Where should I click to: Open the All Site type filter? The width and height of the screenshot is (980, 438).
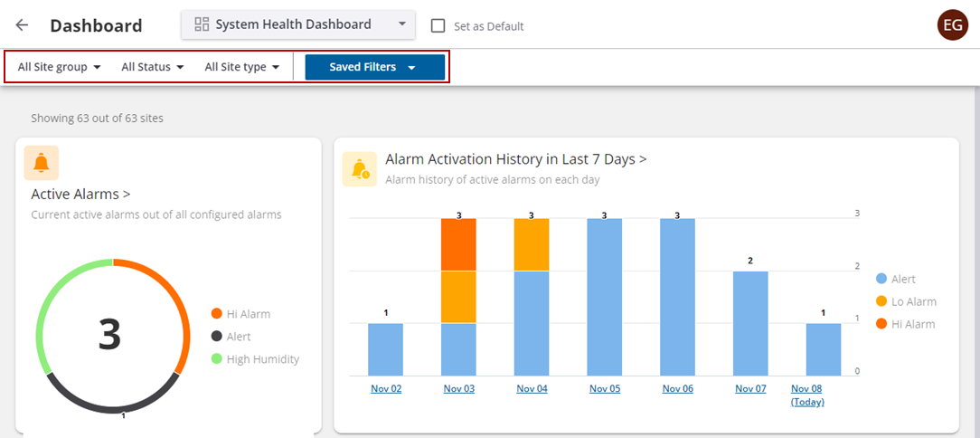tap(242, 67)
